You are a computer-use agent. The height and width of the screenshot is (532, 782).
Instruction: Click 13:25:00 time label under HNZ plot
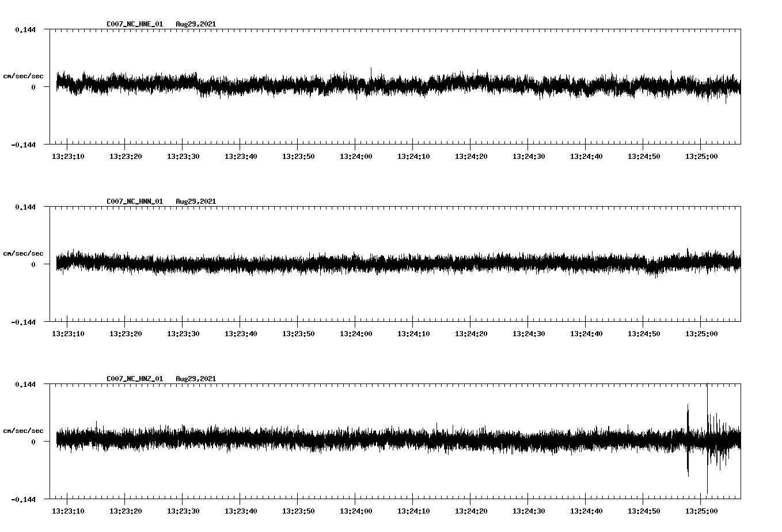(701, 511)
